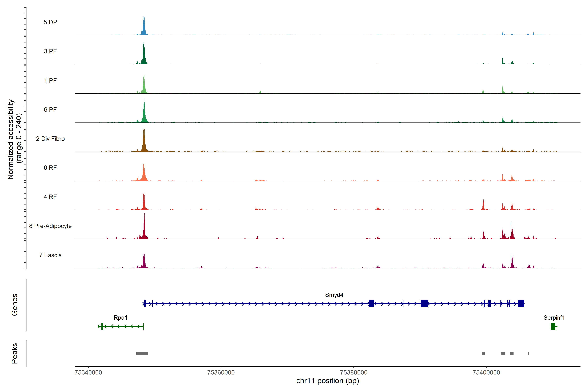
Task: Click the largest Smyd4 exon block
Action: [x=424, y=304]
